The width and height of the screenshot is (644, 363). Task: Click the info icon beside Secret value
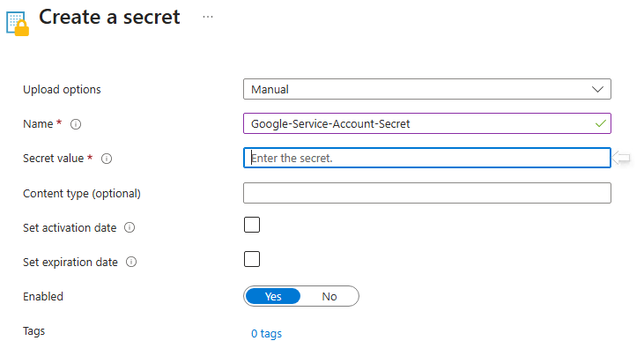point(107,159)
